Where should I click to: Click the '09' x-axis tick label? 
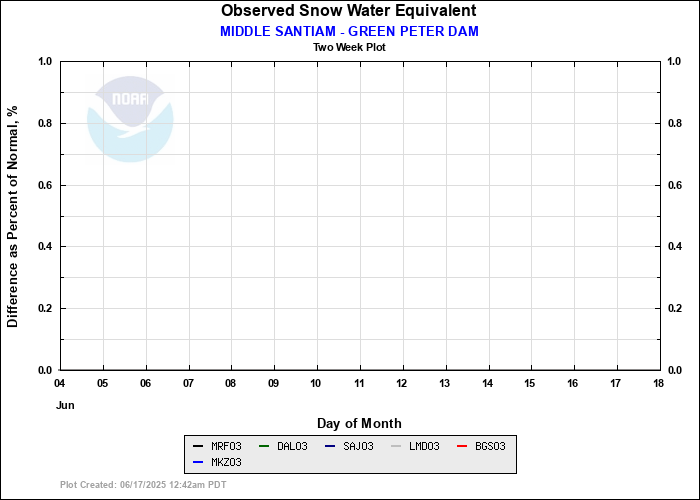[273, 383]
